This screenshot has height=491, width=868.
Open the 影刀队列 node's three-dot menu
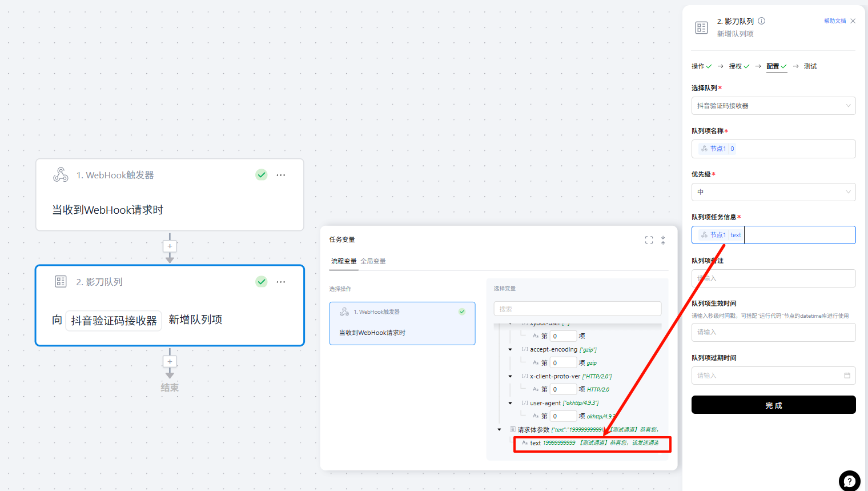[280, 282]
